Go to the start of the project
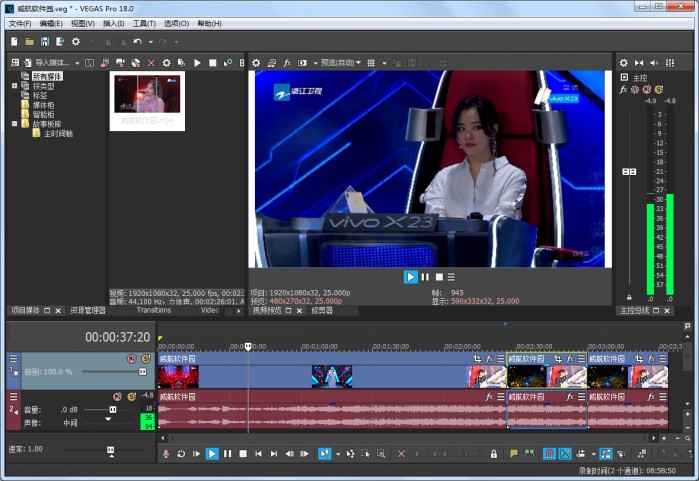 coord(258,454)
